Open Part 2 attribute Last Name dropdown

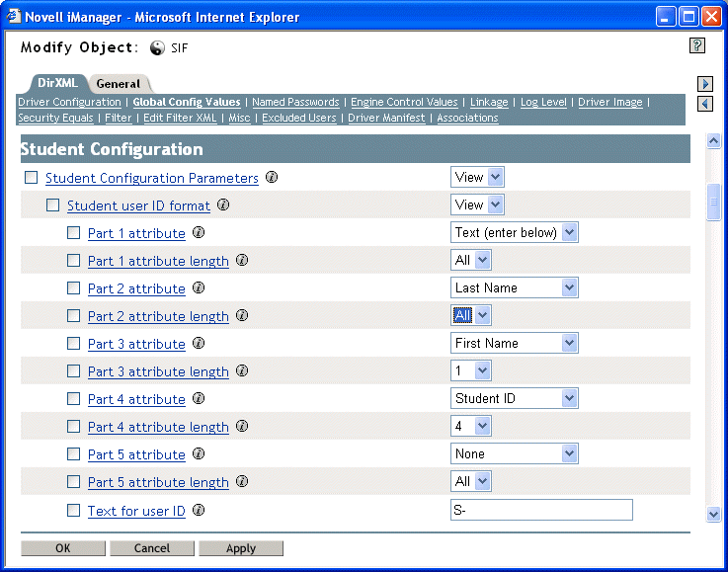(x=515, y=287)
